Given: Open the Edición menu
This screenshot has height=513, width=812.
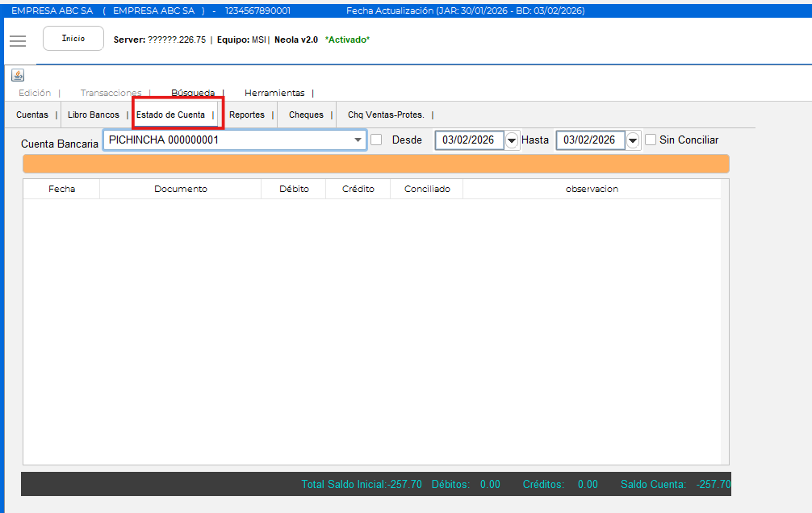Looking at the screenshot, I should pyautogui.click(x=35, y=93).
